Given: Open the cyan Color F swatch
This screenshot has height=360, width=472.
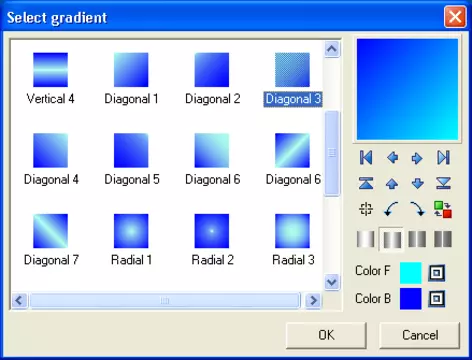Looking at the screenshot, I should click(x=411, y=273).
